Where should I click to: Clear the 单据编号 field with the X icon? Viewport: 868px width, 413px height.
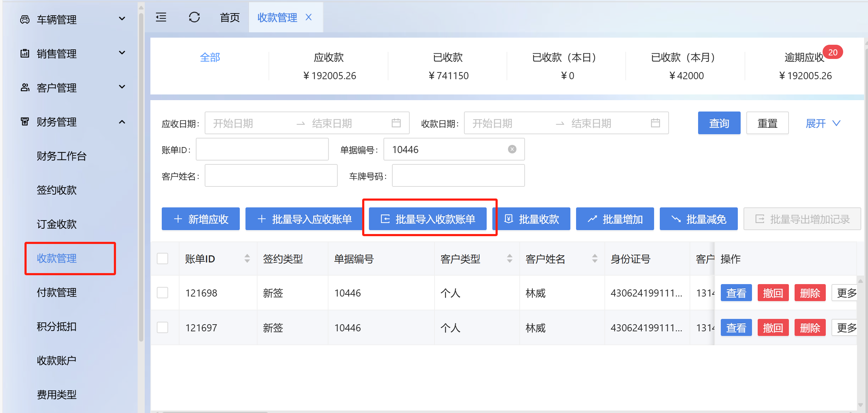pos(512,149)
